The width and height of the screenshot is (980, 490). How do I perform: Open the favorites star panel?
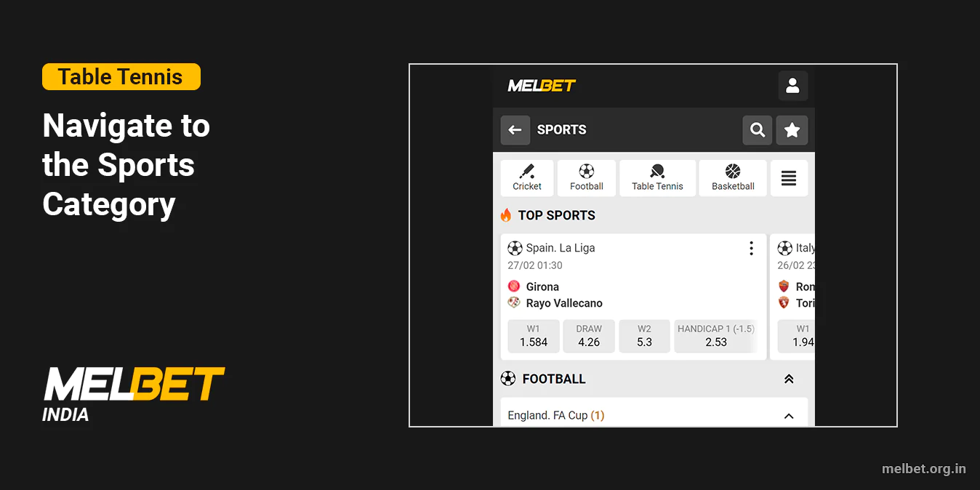[x=792, y=129]
